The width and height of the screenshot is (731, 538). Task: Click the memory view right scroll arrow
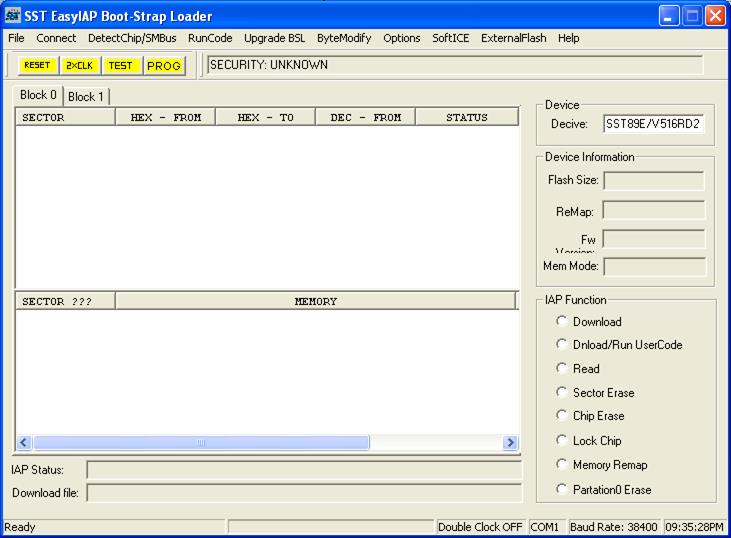(510, 442)
